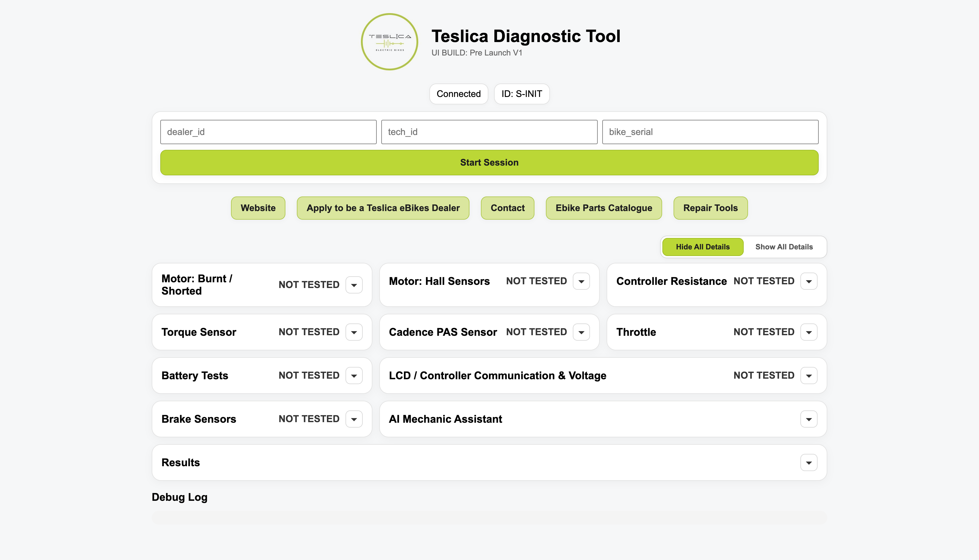Click NOT TESTED status on Controller Resistance
Viewport: 979px width, 560px height.
(x=764, y=281)
